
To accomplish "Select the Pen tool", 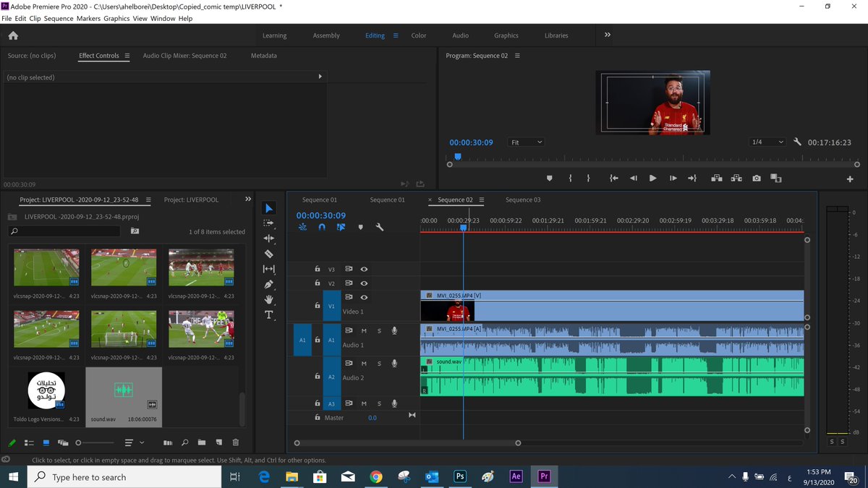I will click(x=269, y=284).
